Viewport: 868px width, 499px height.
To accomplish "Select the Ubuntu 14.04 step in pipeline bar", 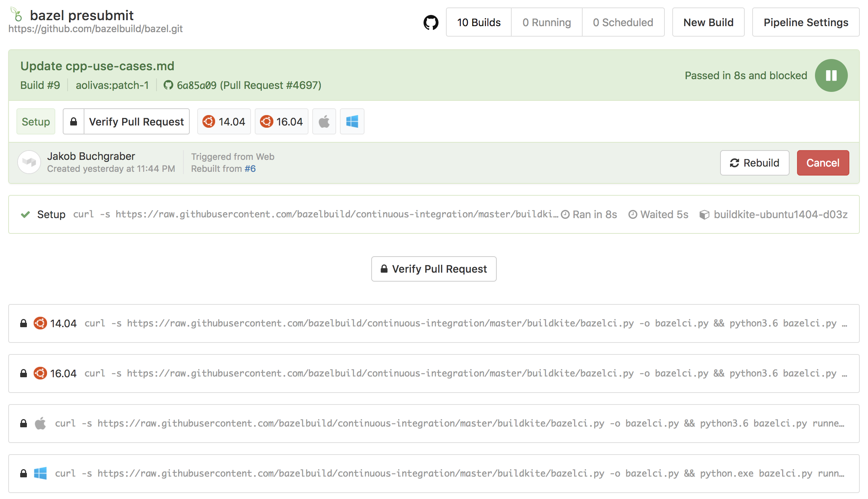I will coord(224,121).
